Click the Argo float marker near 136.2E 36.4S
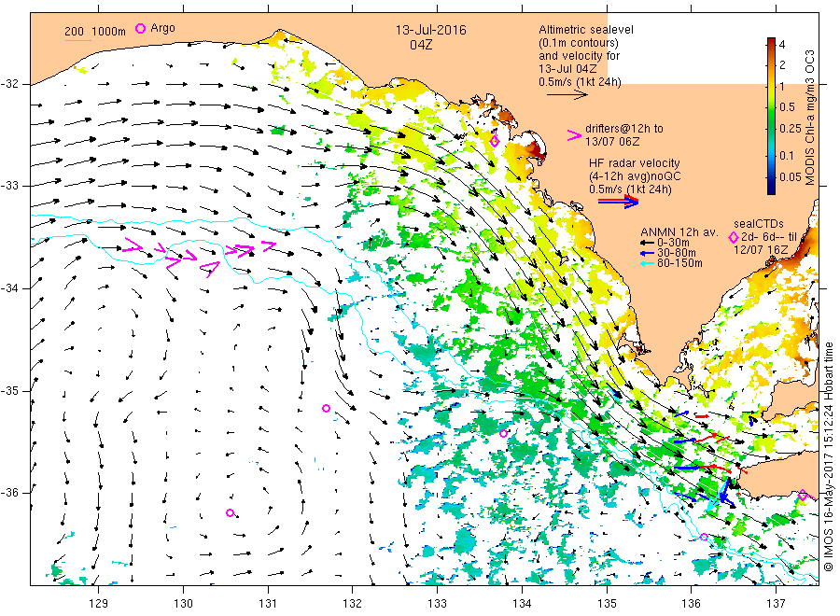 click(x=704, y=537)
